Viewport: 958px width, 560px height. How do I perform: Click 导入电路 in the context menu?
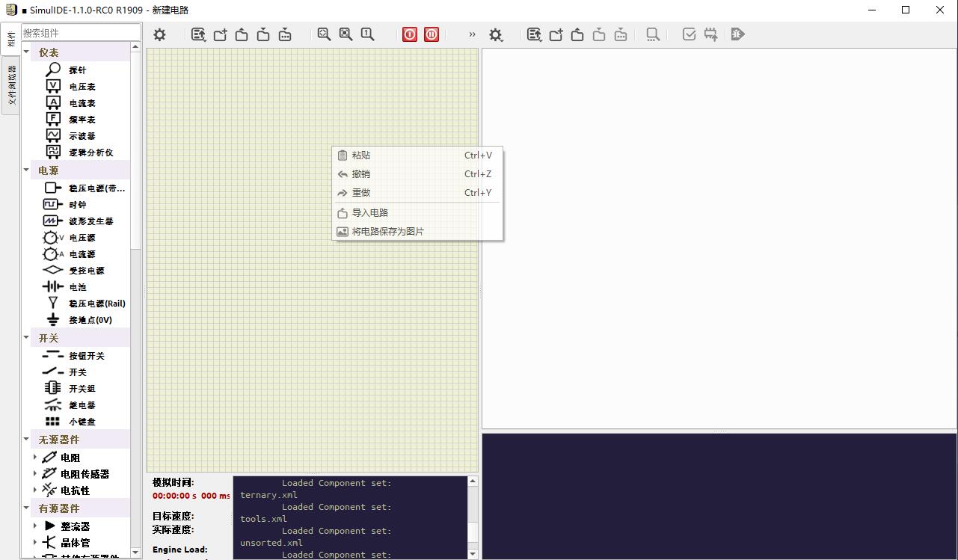point(369,213)
